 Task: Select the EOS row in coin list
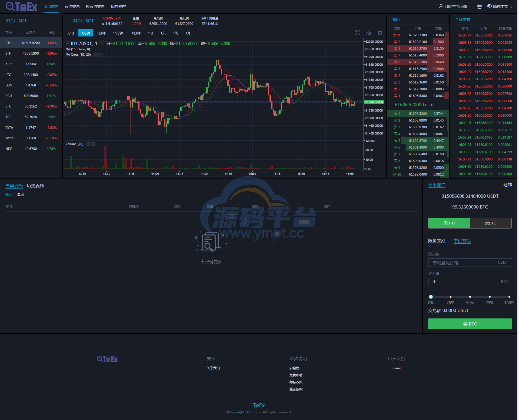(31, 85)
